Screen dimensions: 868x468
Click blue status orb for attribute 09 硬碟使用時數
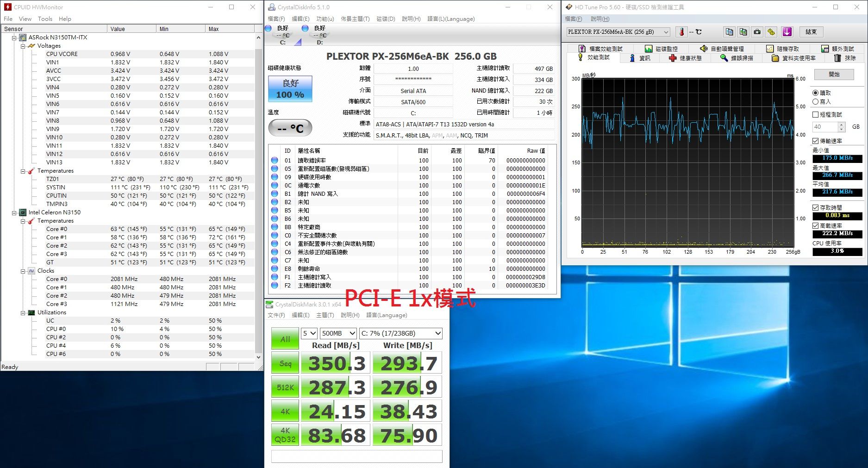coord(275,177)
